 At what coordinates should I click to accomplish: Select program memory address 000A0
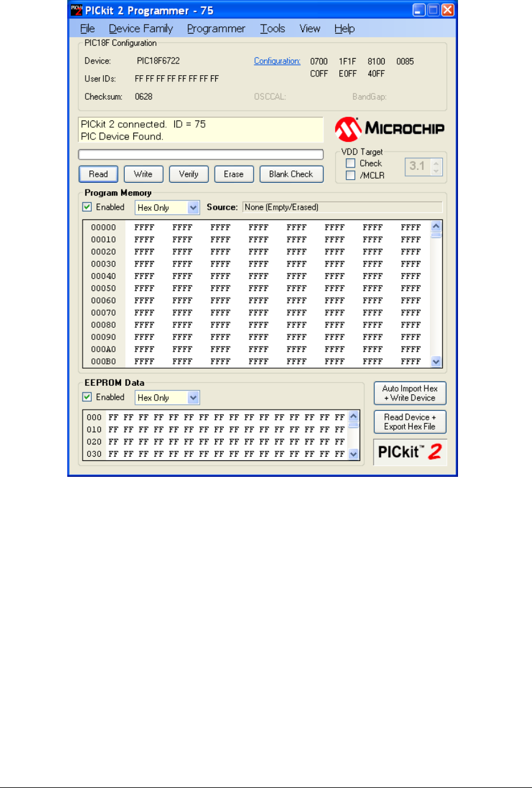(103, 349)
